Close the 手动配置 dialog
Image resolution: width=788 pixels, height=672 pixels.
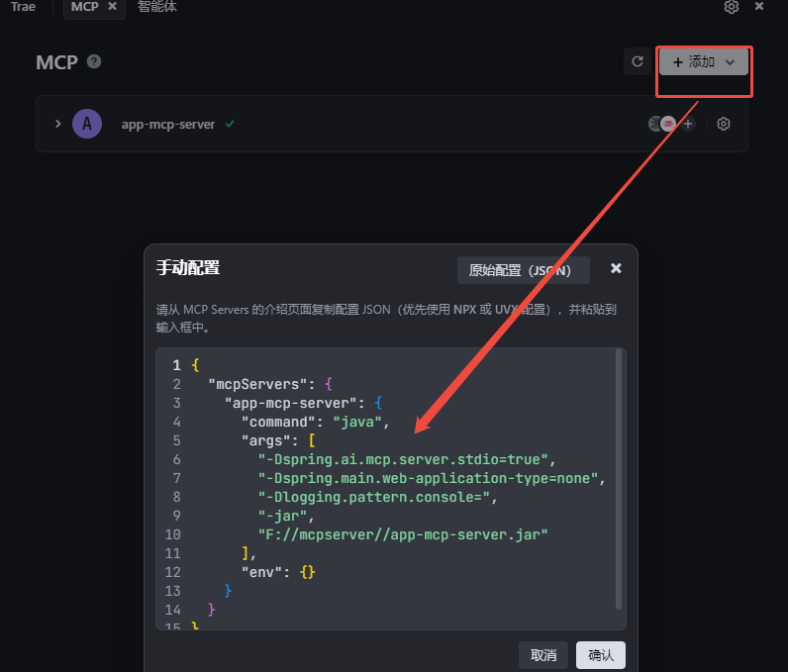616,268
